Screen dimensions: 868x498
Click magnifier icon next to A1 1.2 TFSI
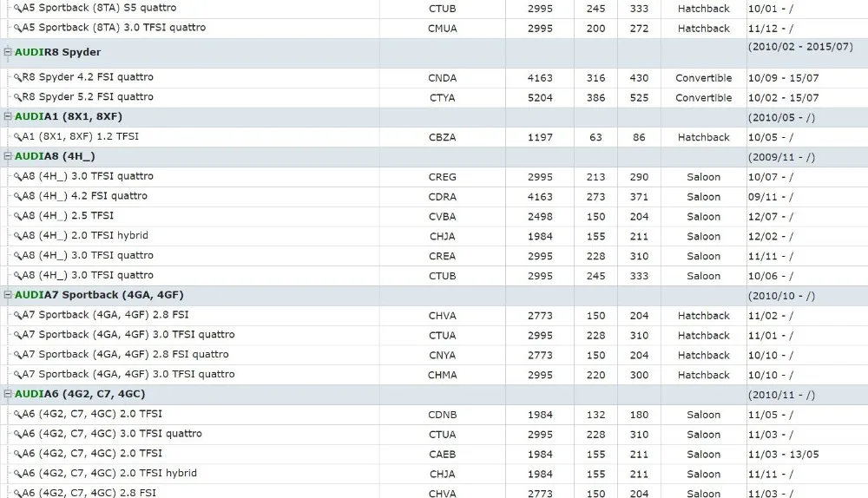(x=17, y=137)
